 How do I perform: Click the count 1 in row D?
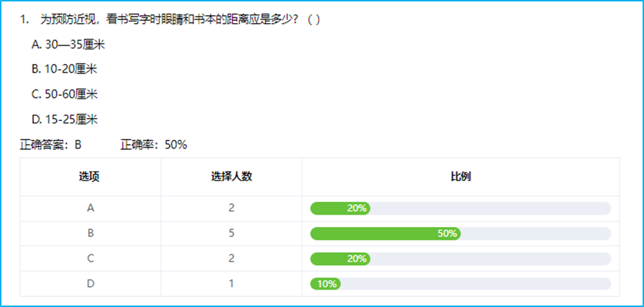231,283
